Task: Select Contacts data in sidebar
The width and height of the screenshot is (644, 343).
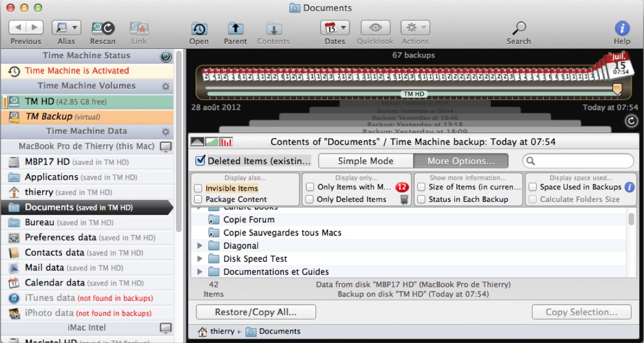Action: 87,253
